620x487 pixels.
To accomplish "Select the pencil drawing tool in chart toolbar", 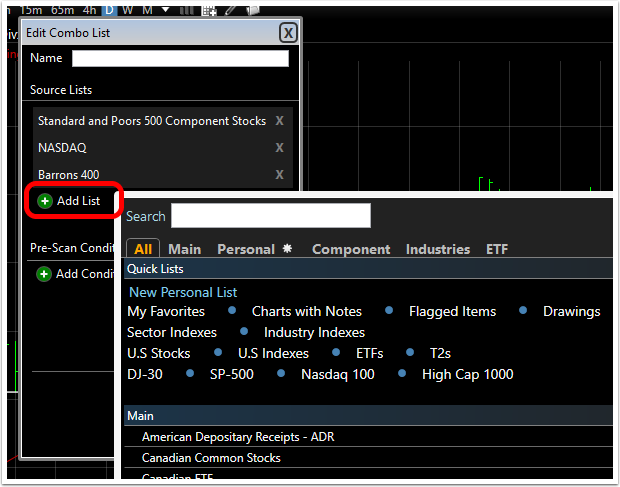I will click(x=231, y=10).
